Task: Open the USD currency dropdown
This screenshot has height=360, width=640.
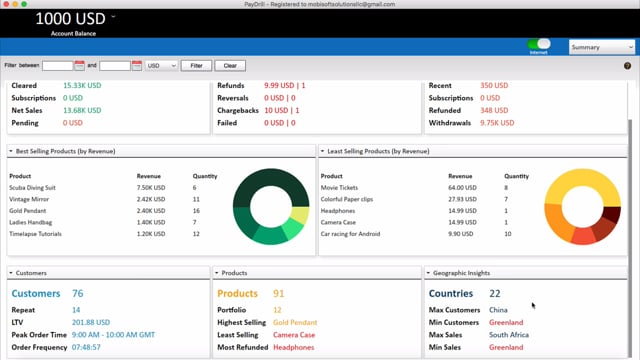Action: pyautogui.click(x=161, y=66)
